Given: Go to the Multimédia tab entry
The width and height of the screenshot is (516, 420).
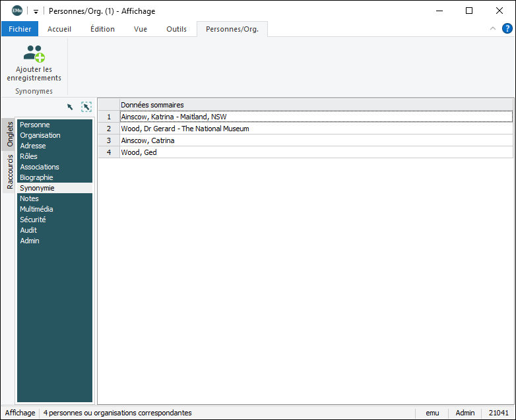Looking at the screenshot, I should pyautogui.click(x=37, y=209).
